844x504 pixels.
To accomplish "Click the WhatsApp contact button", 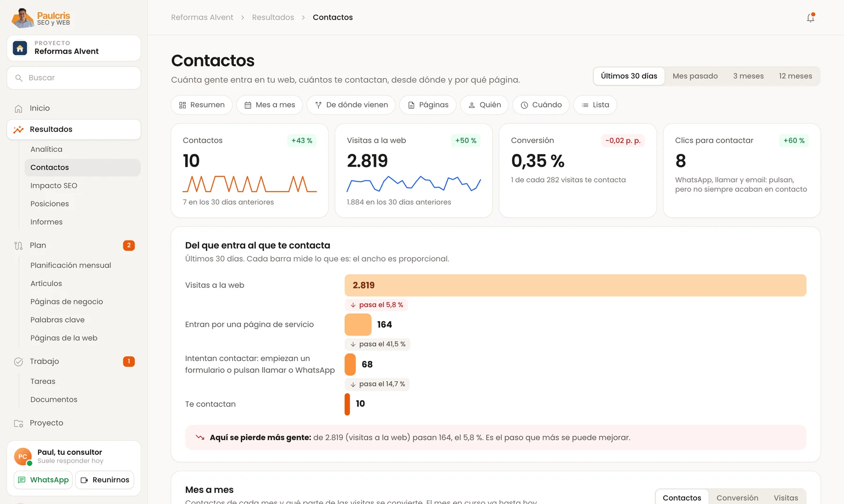I will click(x=43, y=480).
